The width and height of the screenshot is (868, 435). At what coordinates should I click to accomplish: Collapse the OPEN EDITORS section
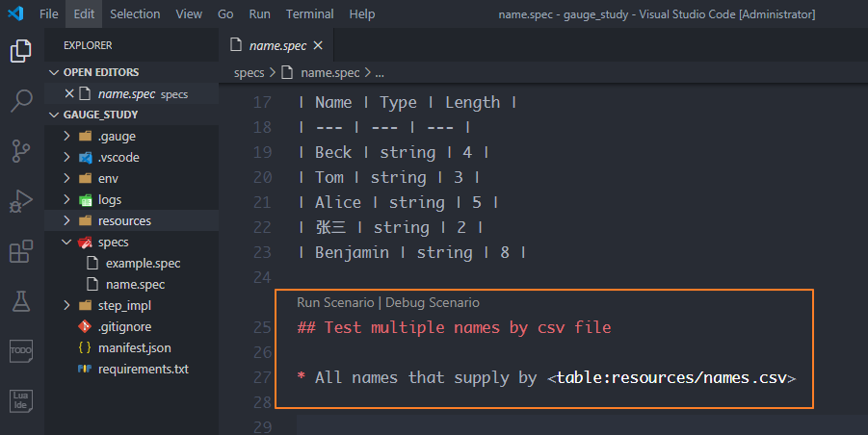[54, 72]
